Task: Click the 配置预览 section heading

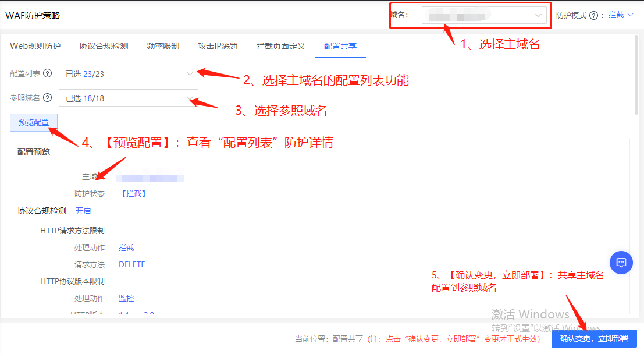Action: tap(34, 152)
